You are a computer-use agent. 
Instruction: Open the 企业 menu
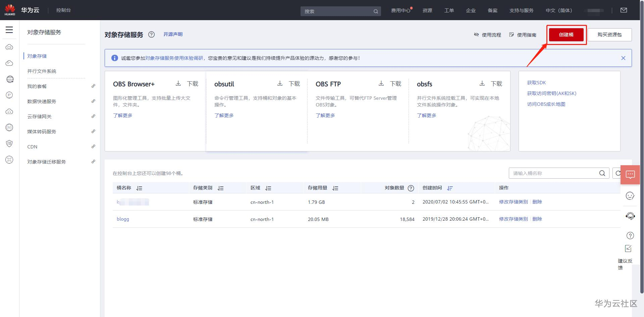click(471, 10)
